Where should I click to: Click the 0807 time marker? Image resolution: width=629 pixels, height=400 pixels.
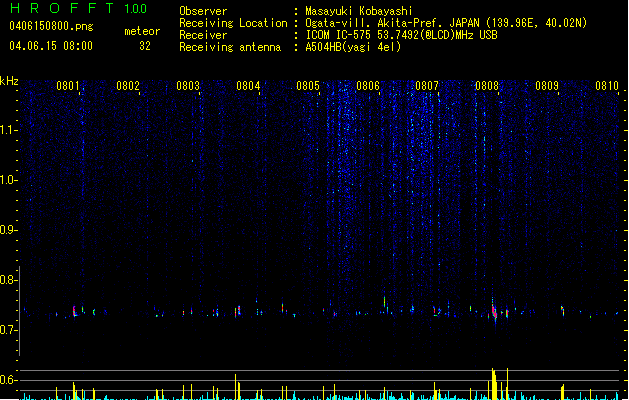tap(427, 85)
